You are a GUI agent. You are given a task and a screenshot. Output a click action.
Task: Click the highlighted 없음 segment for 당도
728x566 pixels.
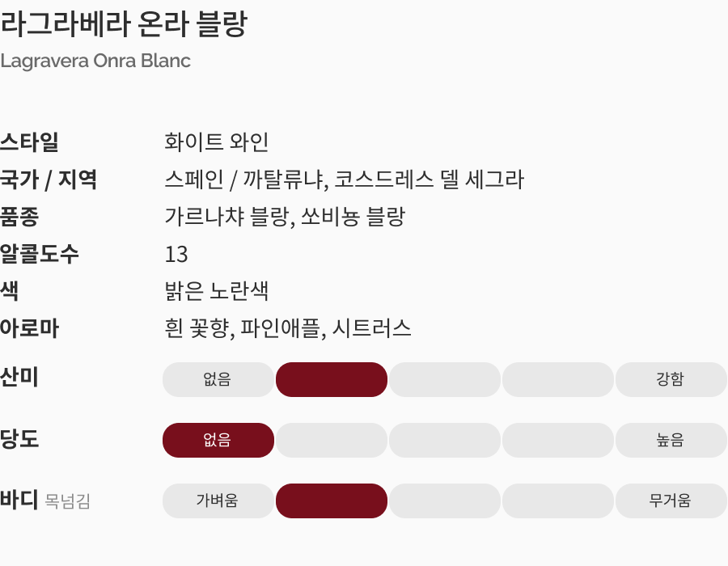(x=218, y=441)
